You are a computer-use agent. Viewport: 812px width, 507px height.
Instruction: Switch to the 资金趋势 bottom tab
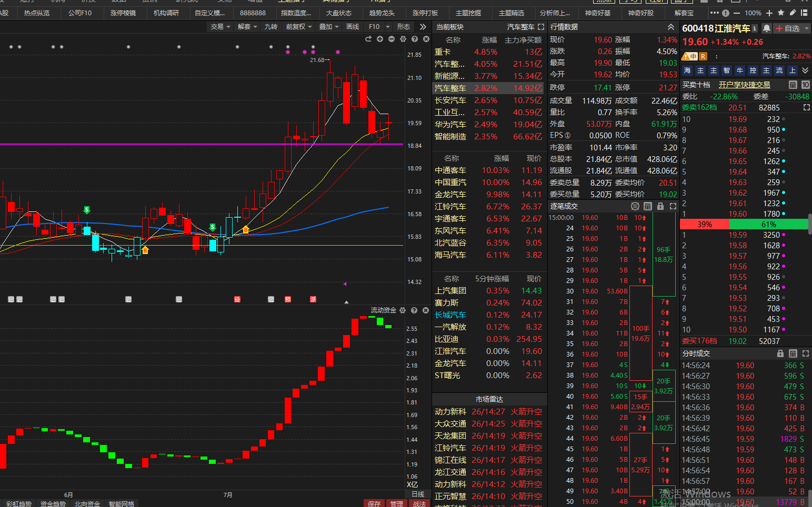(x=53, y=503)
